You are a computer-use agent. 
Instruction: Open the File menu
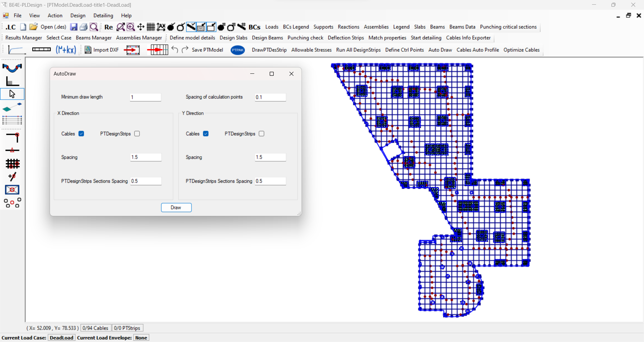tap(17, 15)
